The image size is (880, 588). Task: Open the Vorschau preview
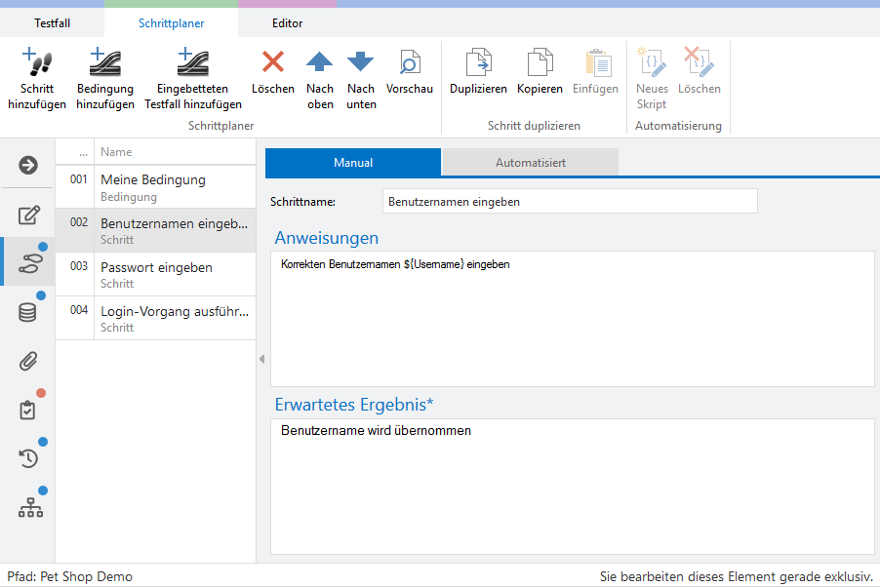(410, 63)
